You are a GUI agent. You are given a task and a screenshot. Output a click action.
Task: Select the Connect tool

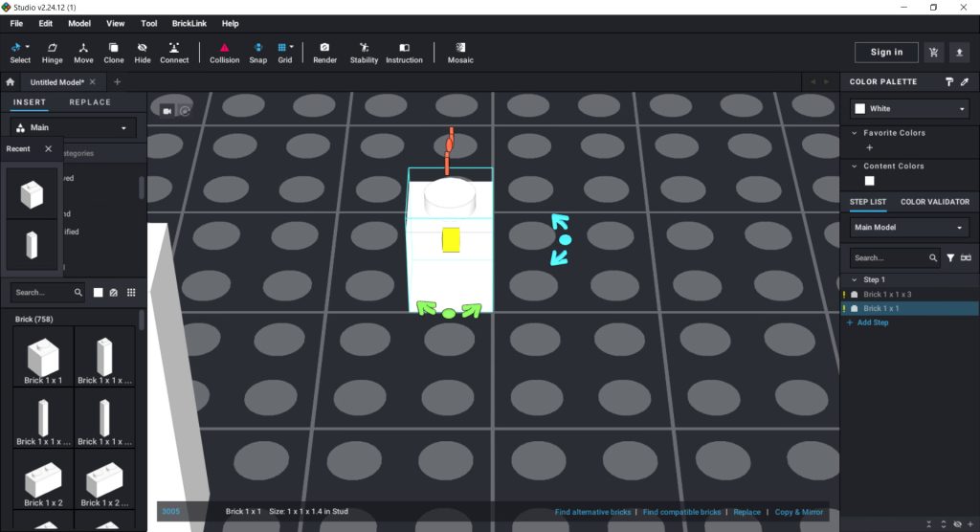tap(174, 53)
